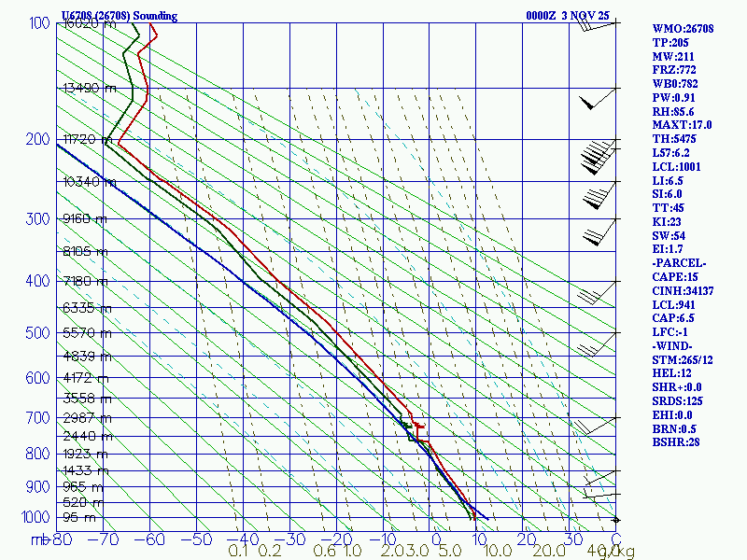Image resolution: width=747 pixels, height=560 pixels.
Task: Click the RH:85.6 humidity value
Action: click(x=673, y=112)
